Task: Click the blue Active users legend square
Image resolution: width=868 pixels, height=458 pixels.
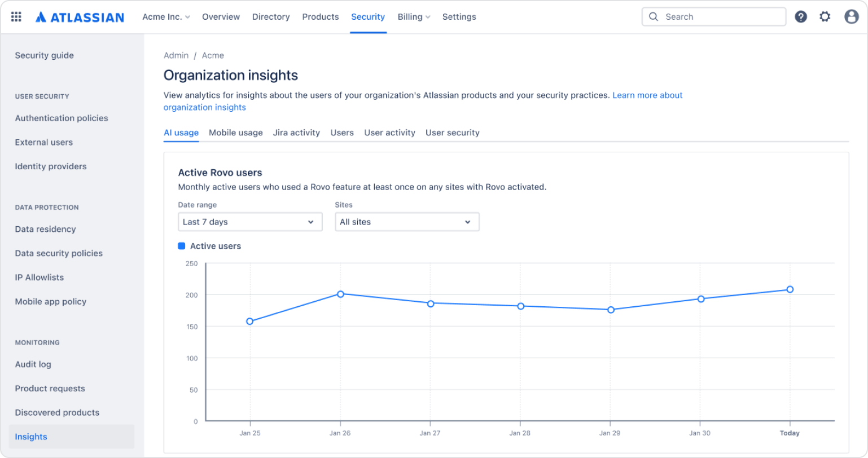Action: [182, 246]
